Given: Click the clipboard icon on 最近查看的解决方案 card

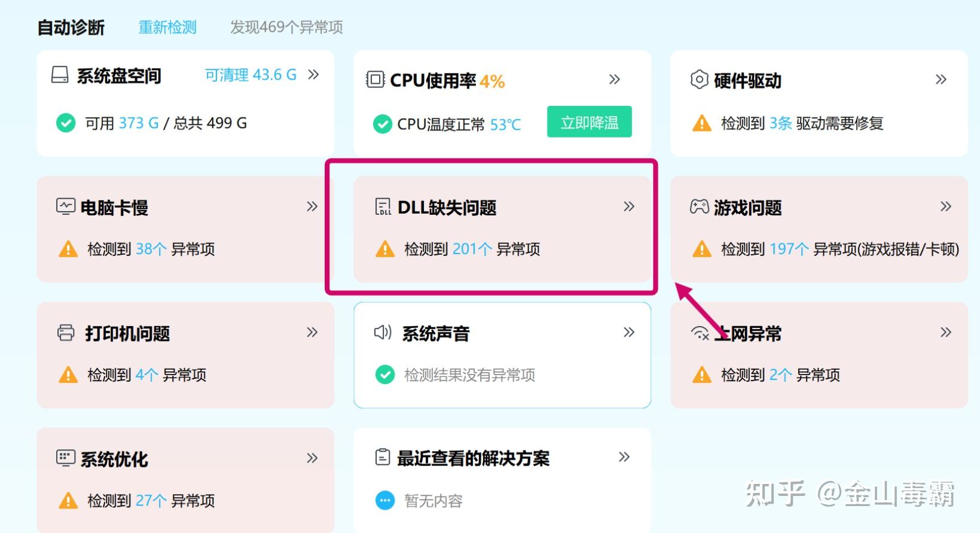Looking at the screenshot, I should [381, 456].
